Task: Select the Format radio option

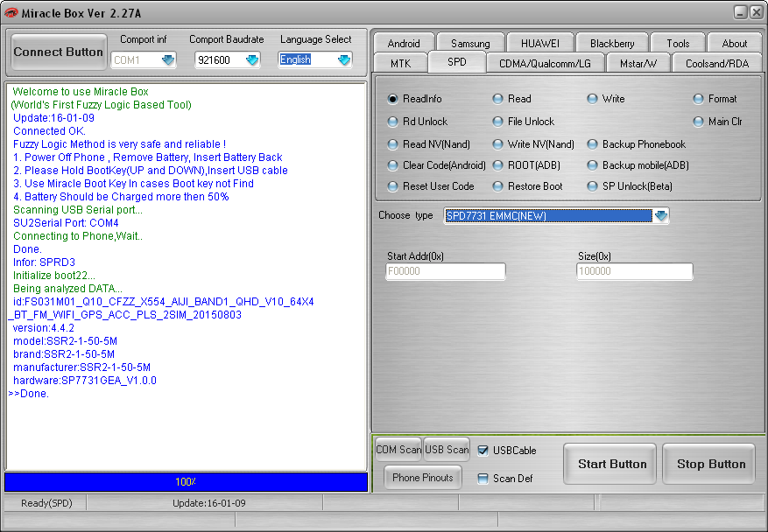Action: coord(715,99)
